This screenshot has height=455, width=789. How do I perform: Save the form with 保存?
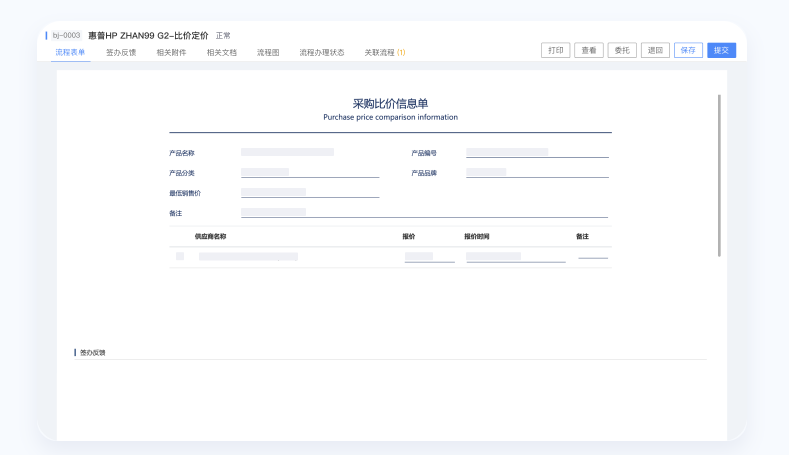click(x=688, y=50)
